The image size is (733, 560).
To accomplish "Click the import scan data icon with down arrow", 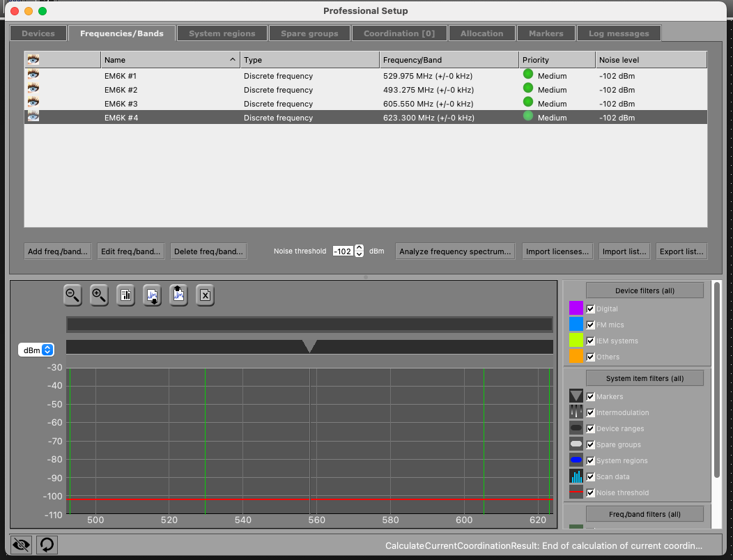I will click(152, 295).
